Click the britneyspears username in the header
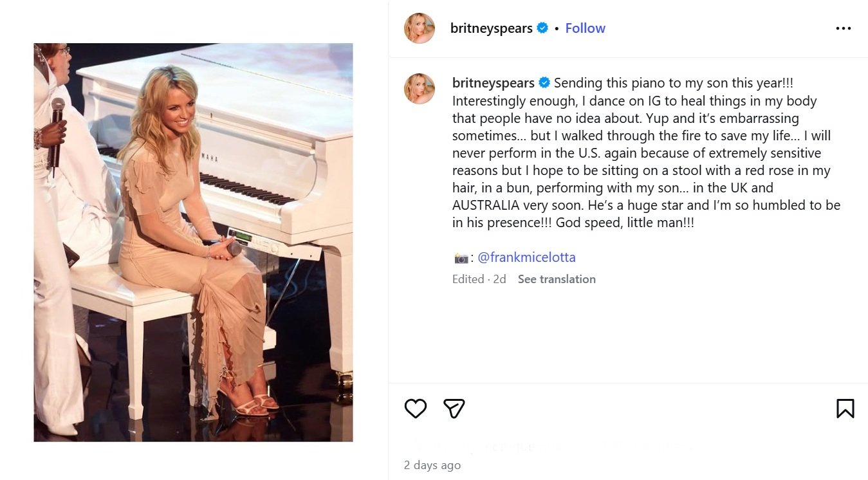Image resolution: width=868 pixels, height=480 pixels. (491, 28)
